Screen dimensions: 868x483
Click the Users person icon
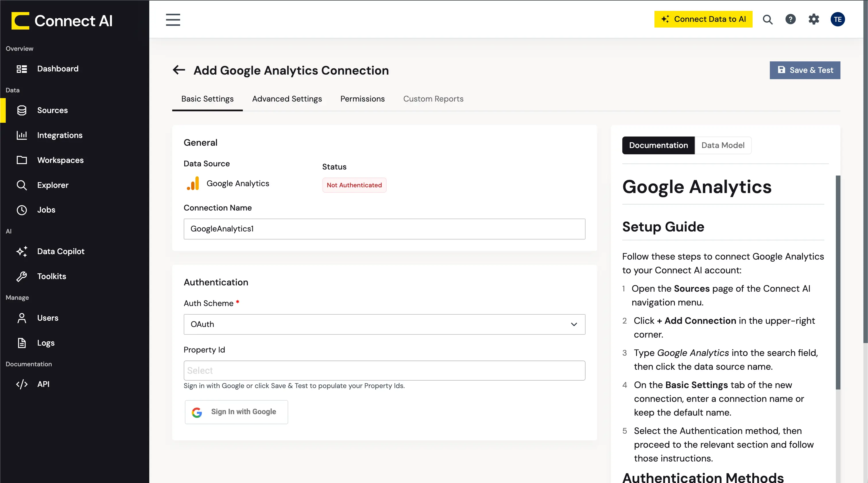click(22, 318)
